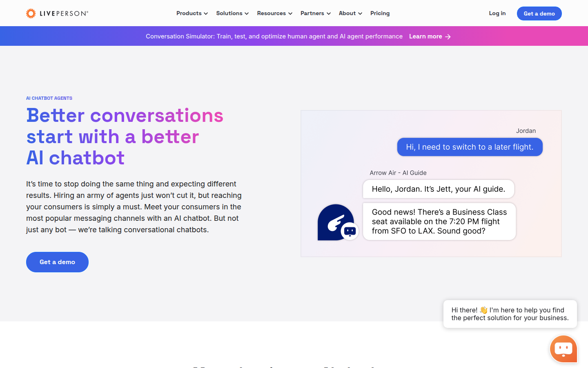The width and height of the screenshot is (588, 368).
Task: Click the LivePerson logo
Action: (x=57, y=13)
